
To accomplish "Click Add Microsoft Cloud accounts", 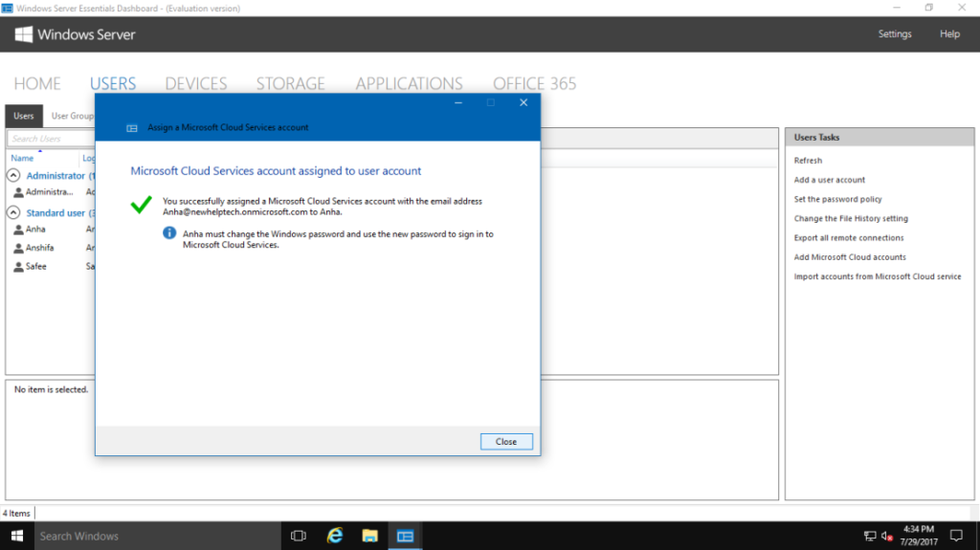I will tap(850, 257).
